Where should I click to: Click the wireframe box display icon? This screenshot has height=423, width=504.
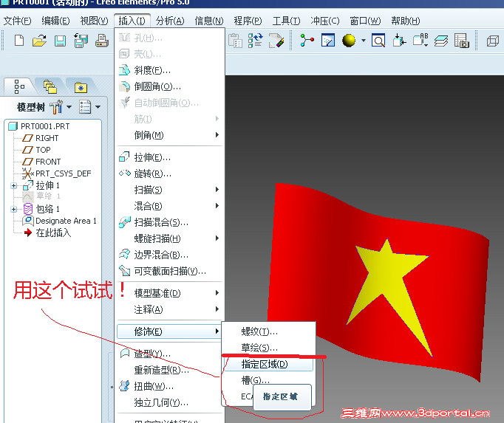coord(492,41)
